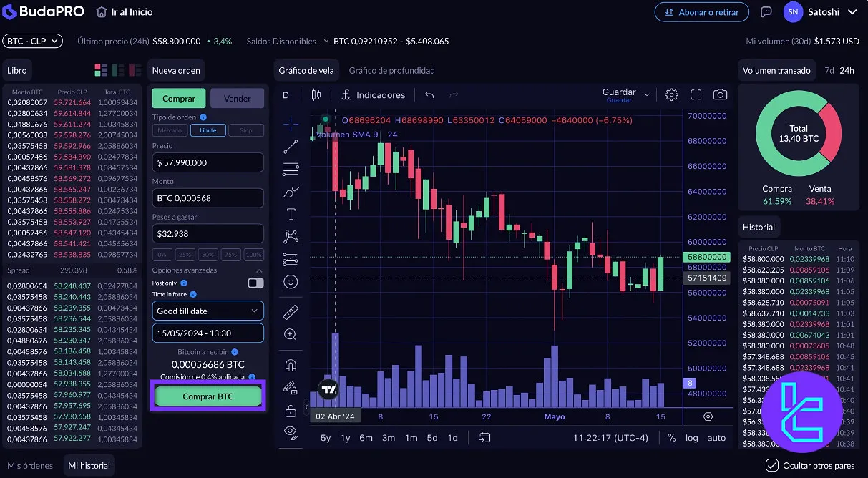The image size is (868, 478).
Task: Pick the emoji sticker tool
Action: [x=291, y=282]
